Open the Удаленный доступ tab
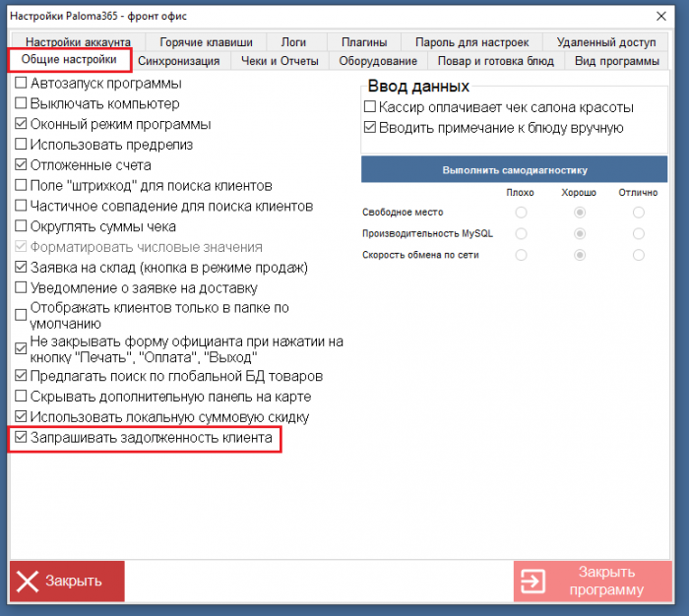Image resolution: width=689 pixels, height=616 pixels. coord(604,42)
